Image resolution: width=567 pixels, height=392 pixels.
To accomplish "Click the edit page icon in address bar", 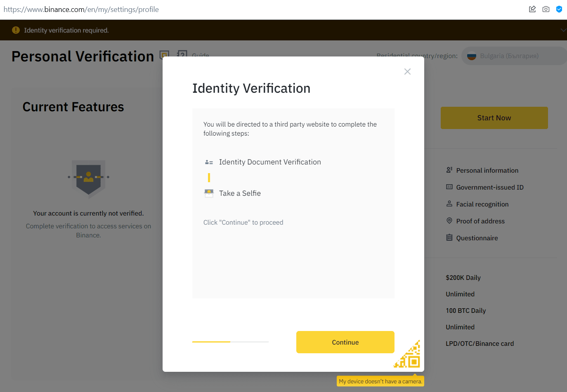I will pyautogui.click(x=532, y=9).
